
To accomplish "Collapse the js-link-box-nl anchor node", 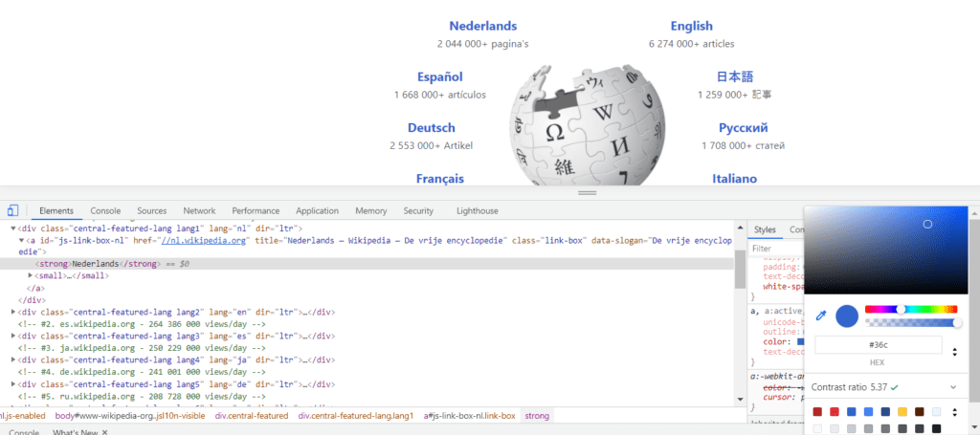I will point(21,241).
